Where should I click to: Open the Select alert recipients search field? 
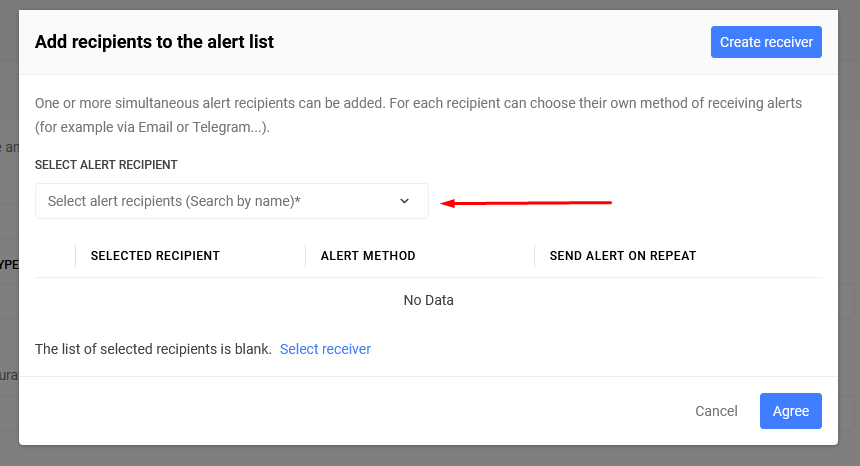[x=231, y=201]
